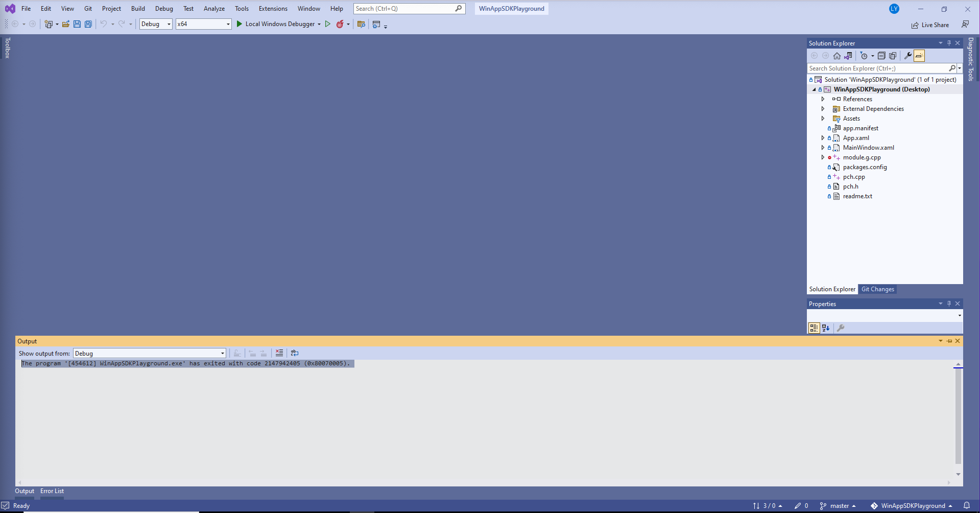Click the Categorized icon in Properties panel

click(x=814, y=328)
